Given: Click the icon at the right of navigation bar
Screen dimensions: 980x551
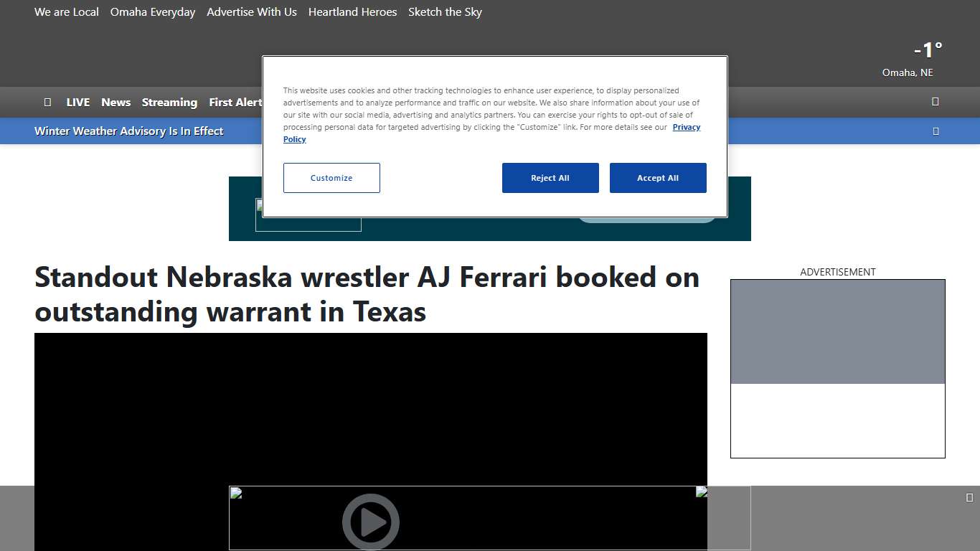Looking at the screenshot, I should (x=935, y=102).
